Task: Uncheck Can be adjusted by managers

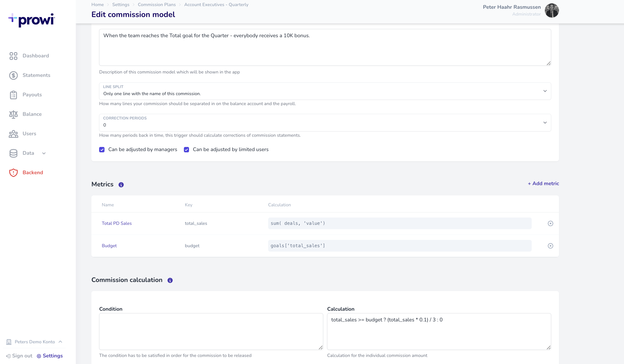Action: 102,149
